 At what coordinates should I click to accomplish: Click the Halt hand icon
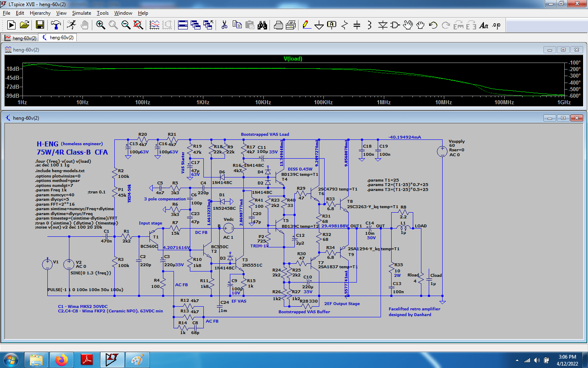coord(84,25)
